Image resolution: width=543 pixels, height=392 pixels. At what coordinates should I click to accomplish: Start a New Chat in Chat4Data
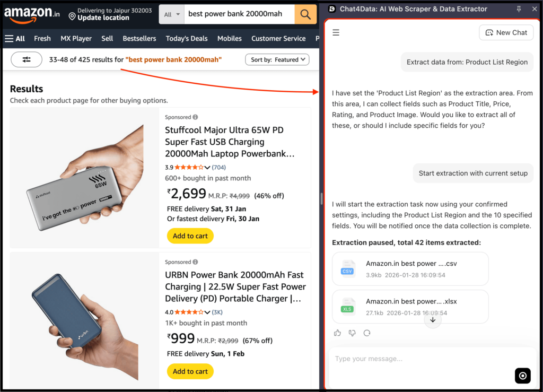click(506, 33)
